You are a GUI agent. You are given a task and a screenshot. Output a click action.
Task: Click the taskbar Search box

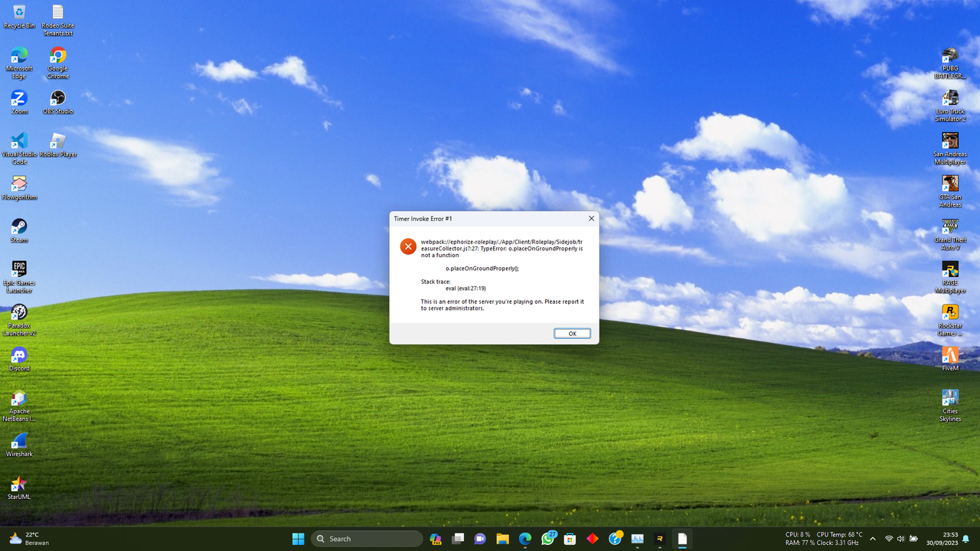click(x=367, y=539)
